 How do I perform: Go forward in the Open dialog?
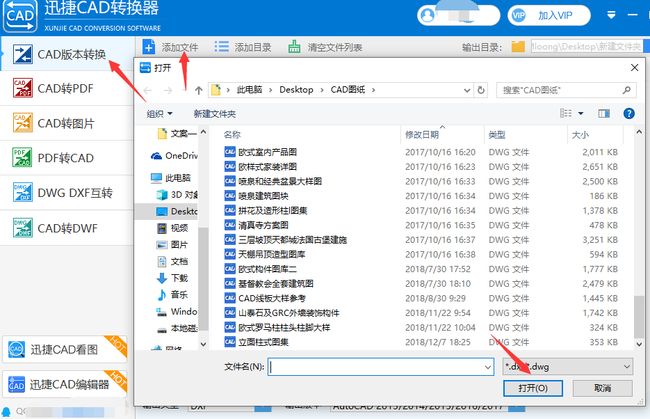coord(167,90)
